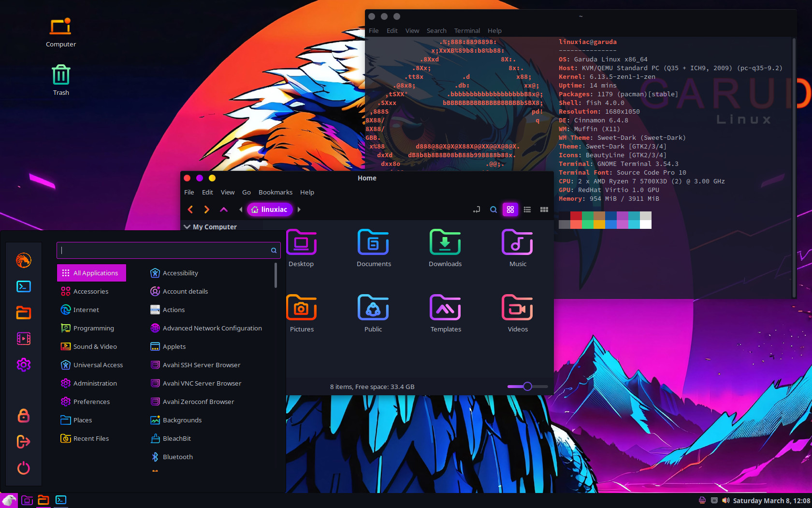Launch Backgrounds from application list
Image resolution: width=812 pixels, height=508 pixels.
[210, 420]
